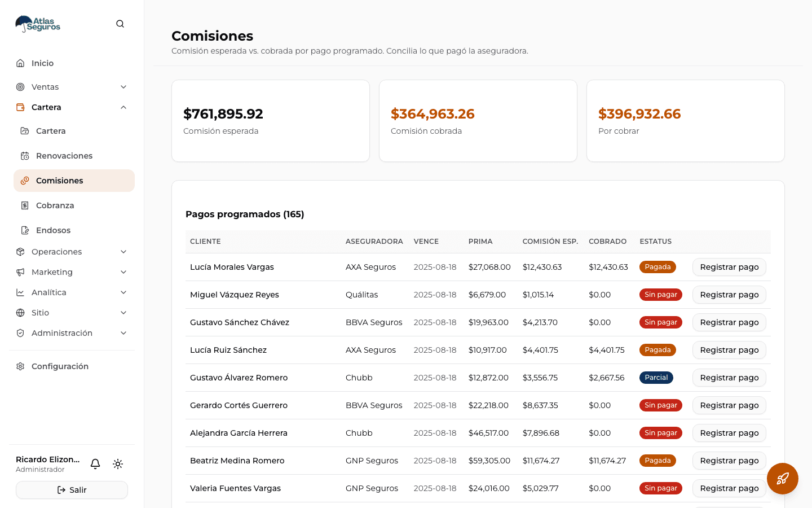Expand the Ventas menu chevron
This screenshot has width=812, height=508.
tap(123, 87)
